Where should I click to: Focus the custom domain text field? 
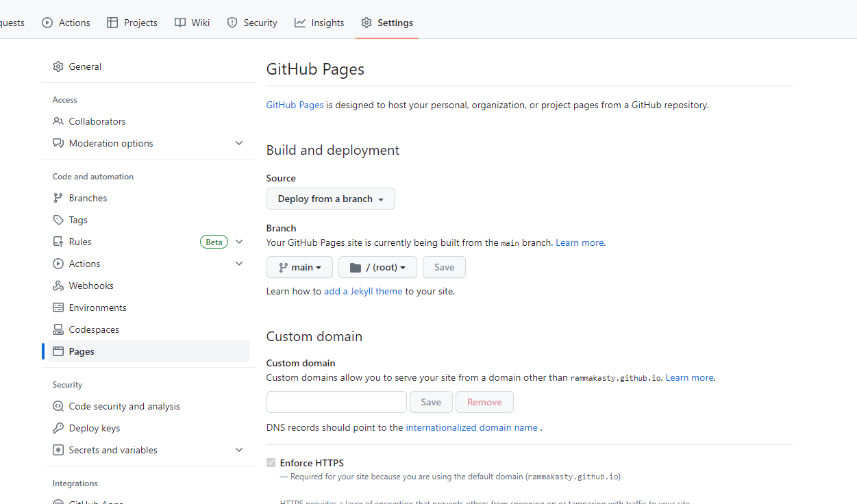pyautogui.click(x=336, y=402)
